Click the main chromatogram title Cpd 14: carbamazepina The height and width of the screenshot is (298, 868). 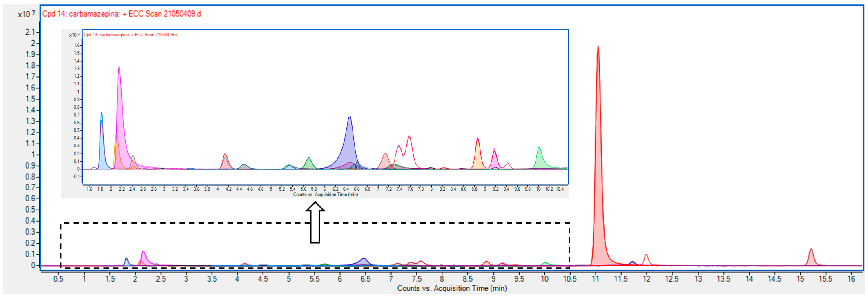pos(121,14)
